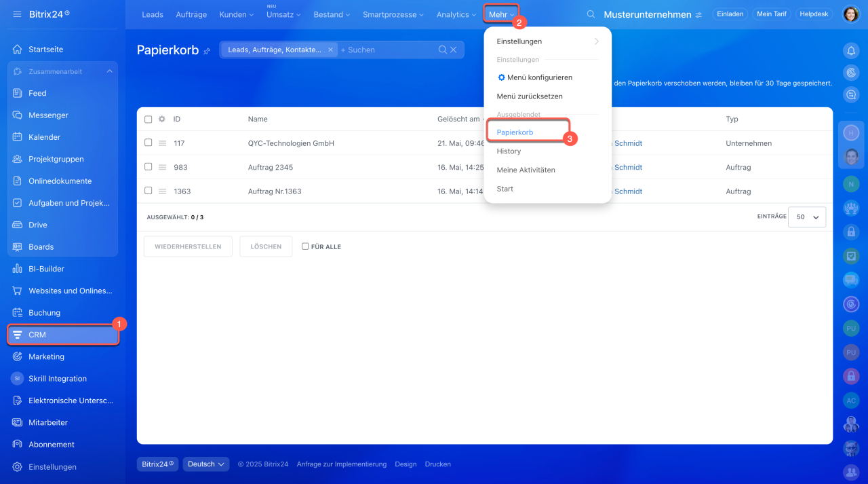This screenshot has width=868, height=484.
Task: Click the Drucken link in the footer
Action: pos(438,464)
